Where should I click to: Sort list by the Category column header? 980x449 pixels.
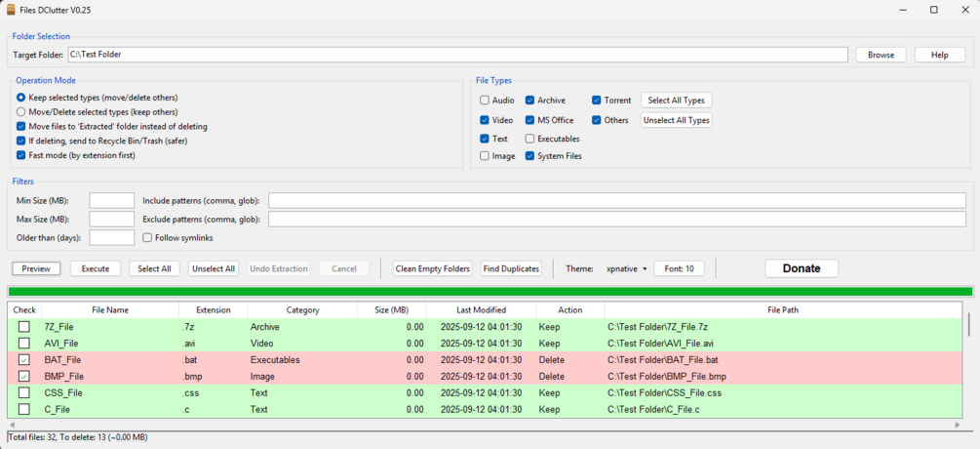(x=302, y=310)
